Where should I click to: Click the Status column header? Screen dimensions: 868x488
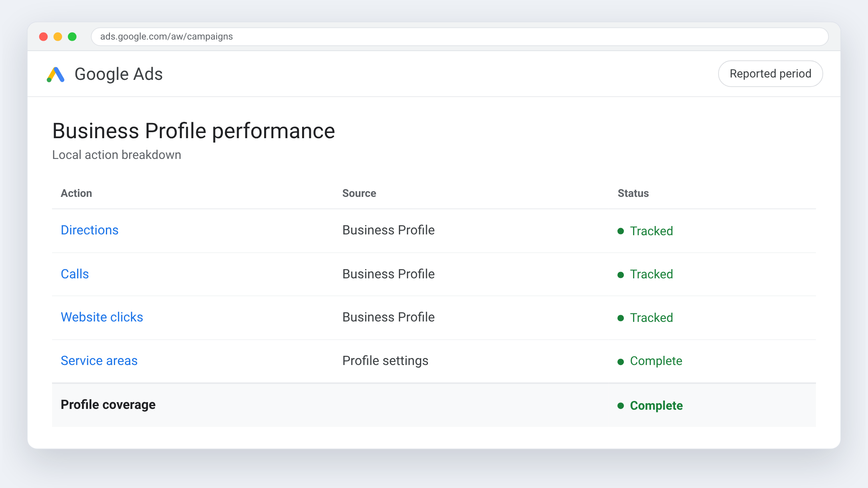[x=633, y=193]
